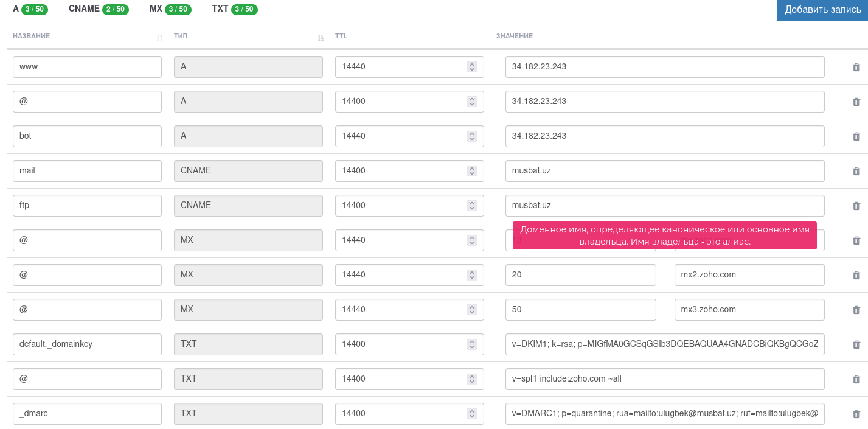The height and width of the screenshot is (429, 868).
Task: Sort records by Тип column
Action: pyautogui.click(x=321, y=38)
